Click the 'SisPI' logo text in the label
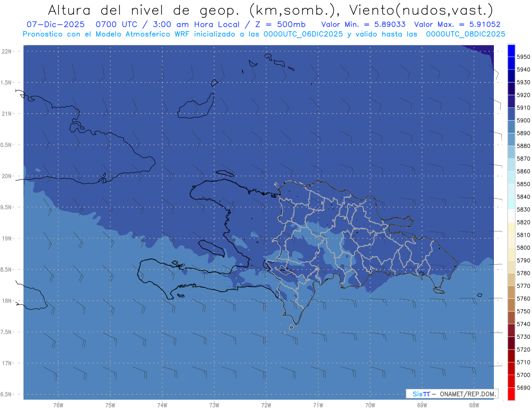 (421, 394)
